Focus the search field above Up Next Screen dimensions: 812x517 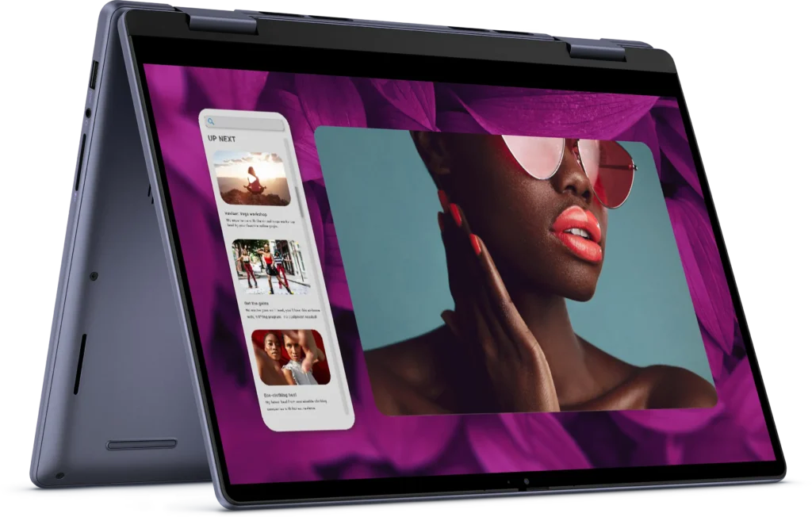(248, 123)
